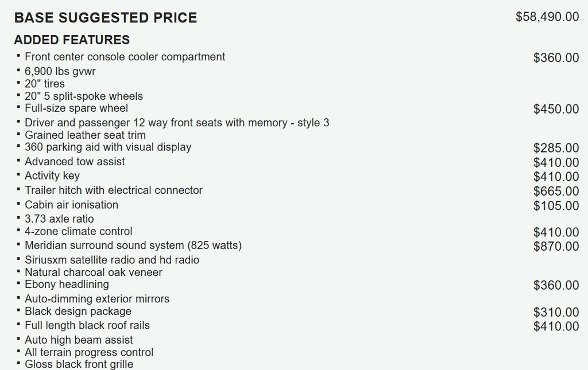Click Full length black roof rails
This screenshot has width=588, height=370.
87,326
